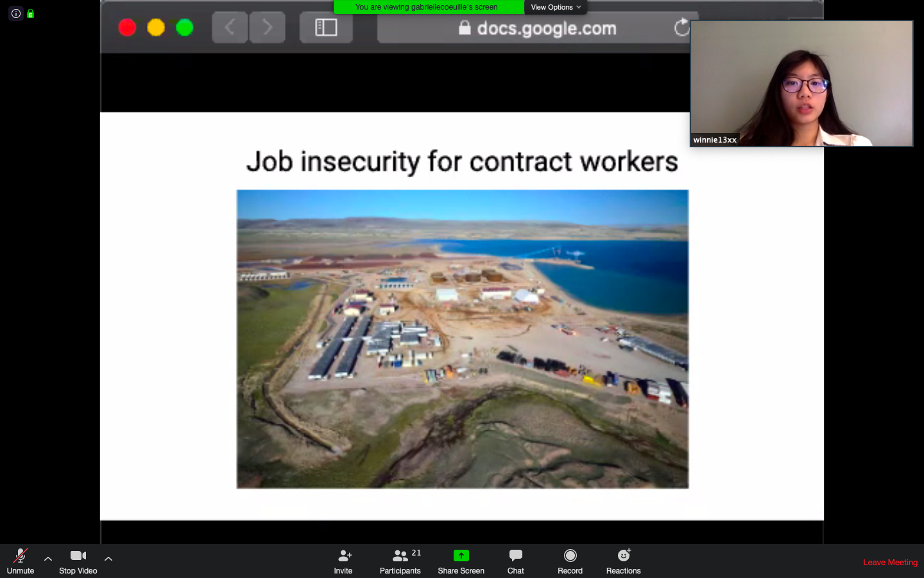Click the meeting information icon
The image size is (924, 578).
pyautogui.click(x=16, y=13)
